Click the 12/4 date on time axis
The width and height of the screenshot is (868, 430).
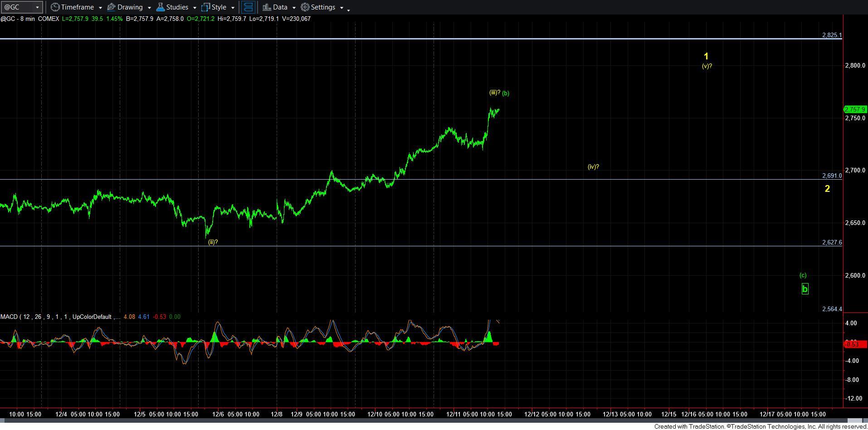[x=61, y=414]
